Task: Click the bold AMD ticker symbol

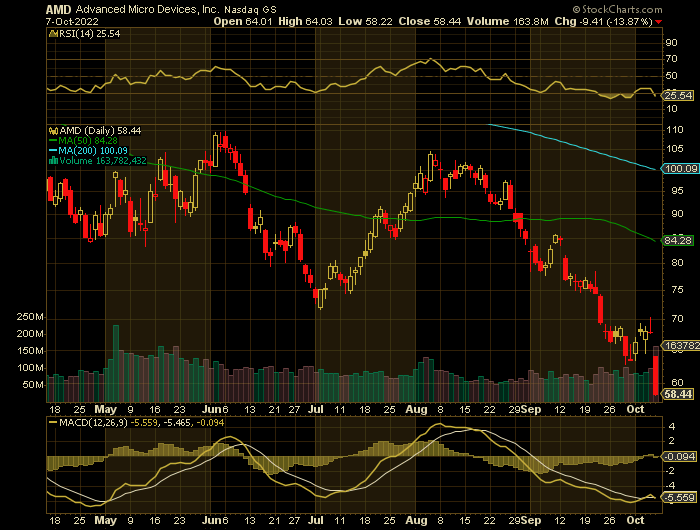Action: point(58,9)
